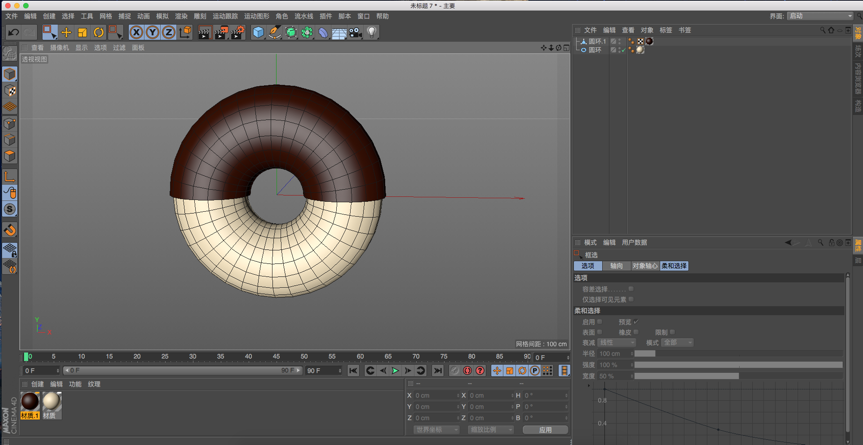Open the 渲染 menu

(x=181, y=16)
